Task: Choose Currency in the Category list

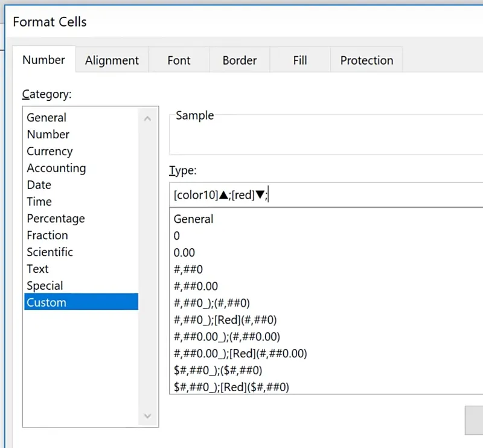Action: pyautogui.click(x=50, y=152)
